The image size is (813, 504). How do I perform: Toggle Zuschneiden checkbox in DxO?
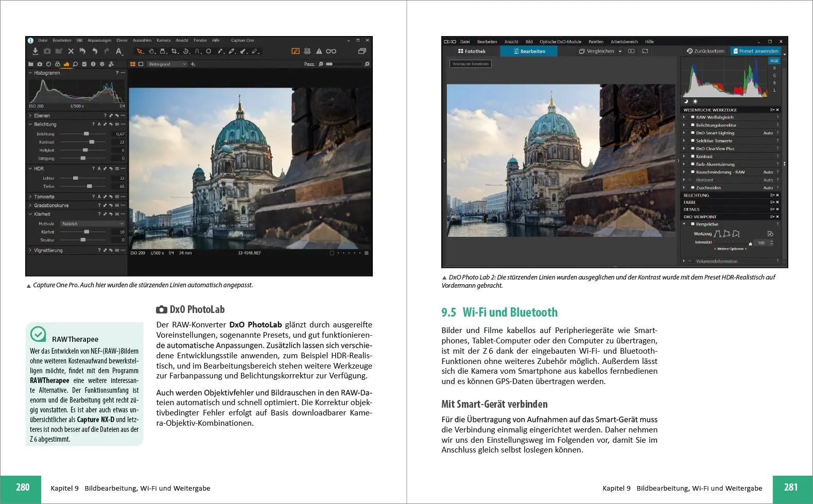693,188
